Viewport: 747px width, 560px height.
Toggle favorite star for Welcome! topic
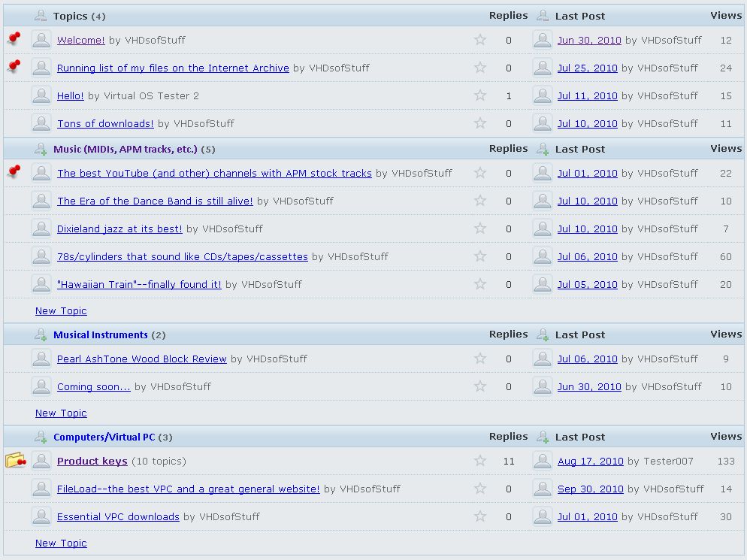click(480, 40)
